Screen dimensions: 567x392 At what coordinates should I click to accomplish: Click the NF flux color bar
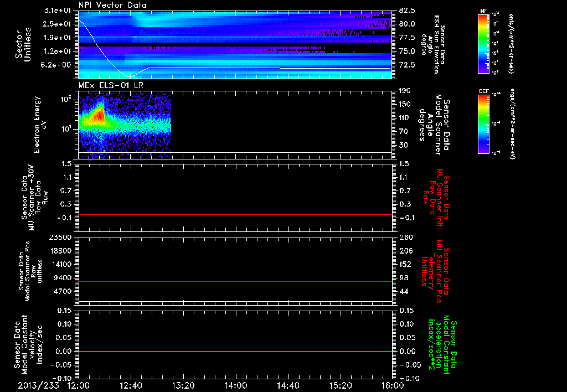(483, 43)
